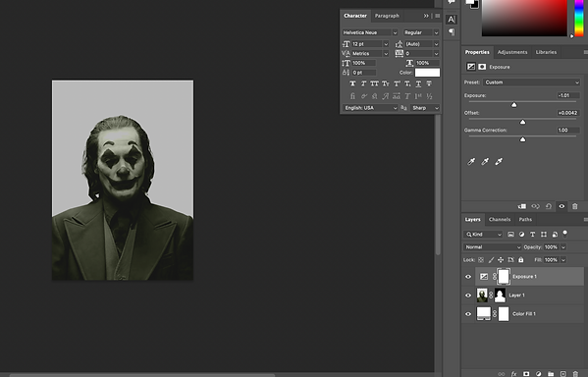
Task: Add a layer mask
Action: tap(526, 374)
